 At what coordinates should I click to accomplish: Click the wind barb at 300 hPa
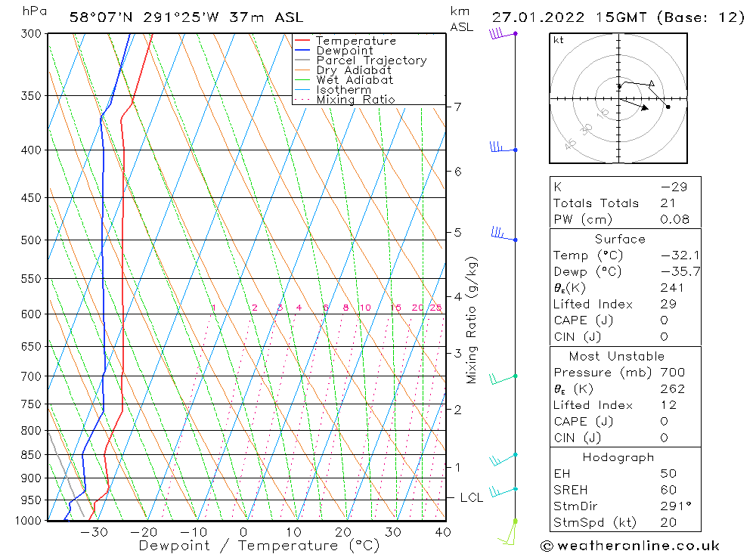click(503, 34)
